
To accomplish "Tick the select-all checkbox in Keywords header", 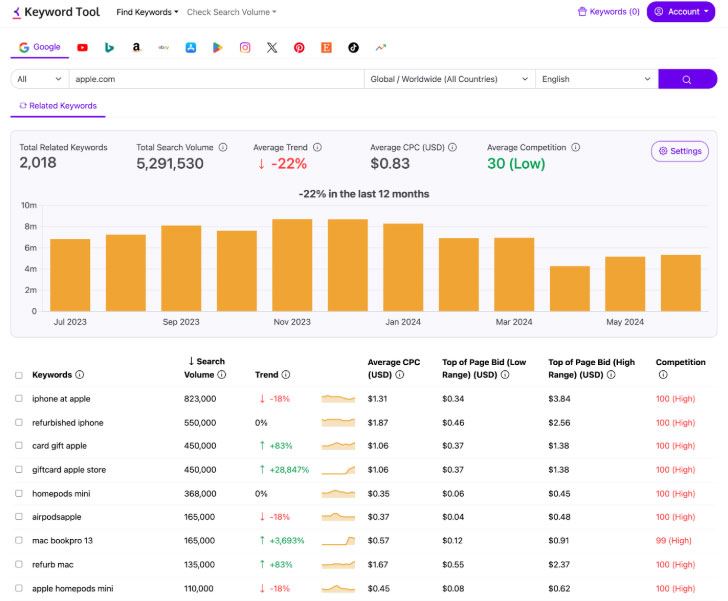I will tap(19, 375).
